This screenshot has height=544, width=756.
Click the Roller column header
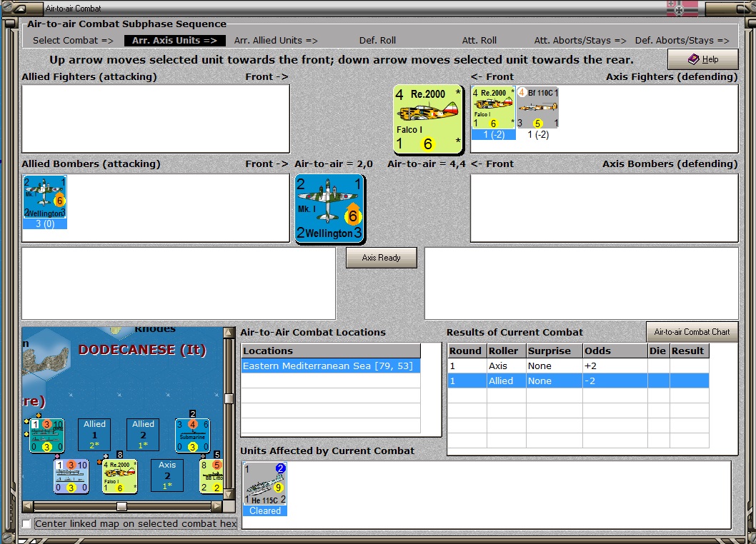click(506, 351)
